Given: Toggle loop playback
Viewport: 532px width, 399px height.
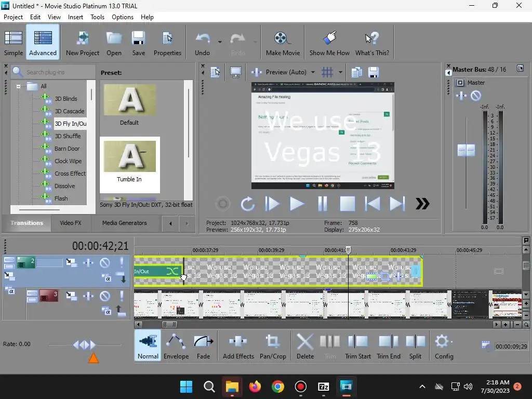Looking at the screenshot, I should point(248,204).
